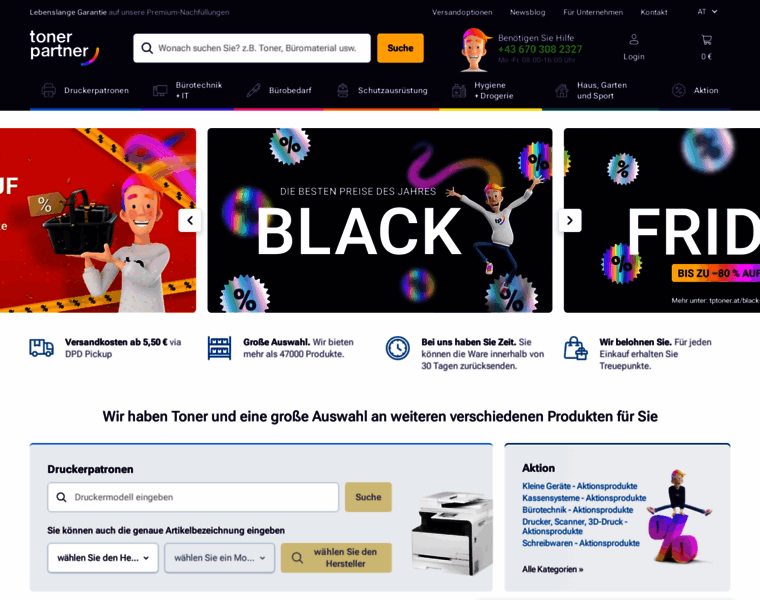Viewport: 760px width, 600px height.
Task: Open the manufacturer selection dropdown
Action: click(103, 558)
